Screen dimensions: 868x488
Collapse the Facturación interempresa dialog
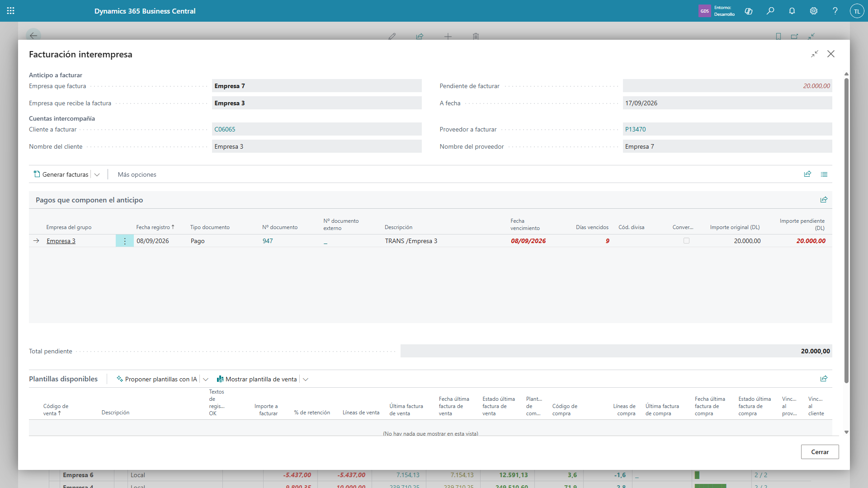[x=815, y=54]
